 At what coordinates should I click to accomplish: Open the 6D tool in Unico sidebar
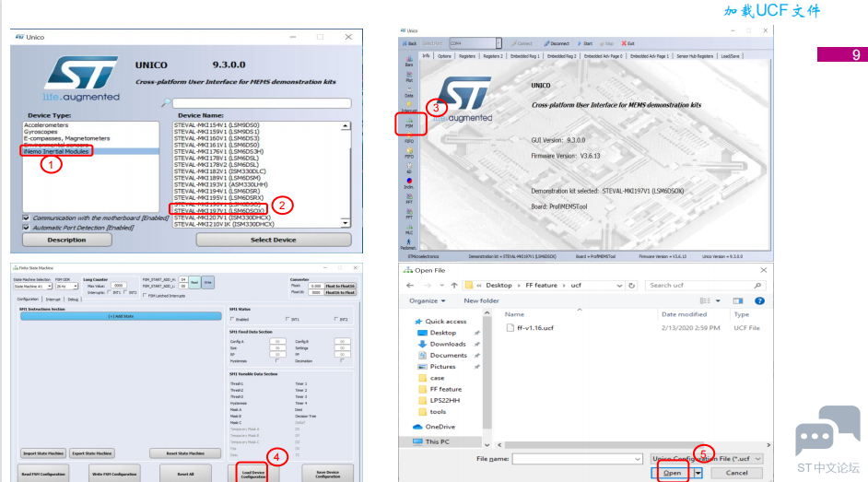click(409, 169)
